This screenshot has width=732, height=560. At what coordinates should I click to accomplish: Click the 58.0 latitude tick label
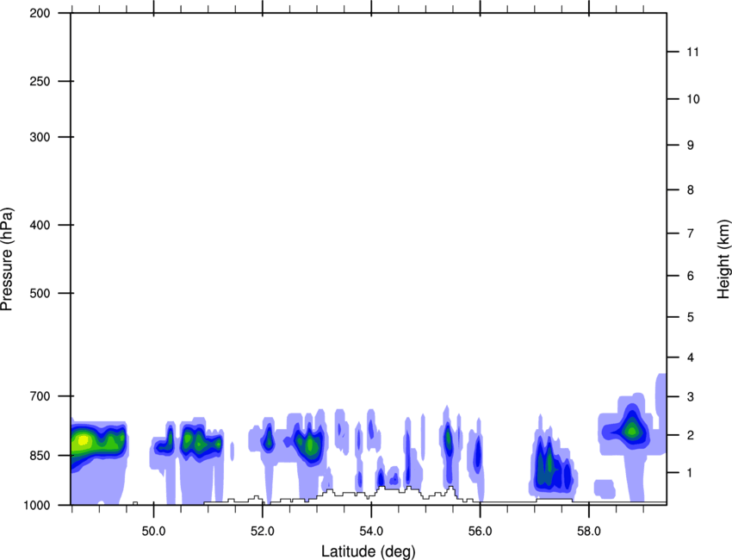click(x=589, y=532)
